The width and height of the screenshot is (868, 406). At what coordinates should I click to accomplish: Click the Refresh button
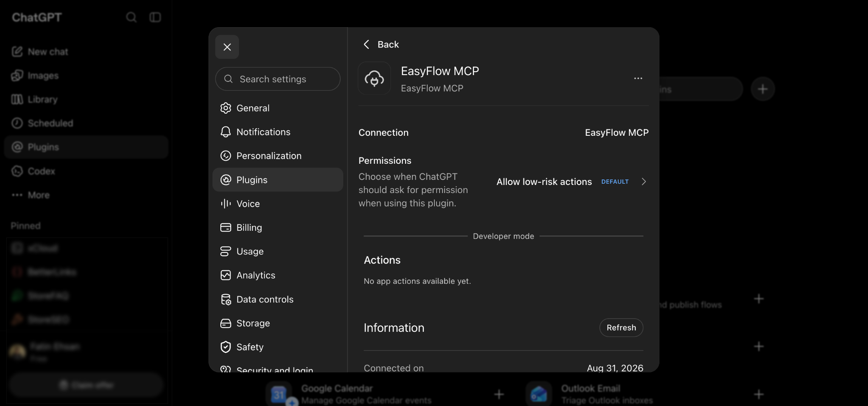(x=621, y=328)
